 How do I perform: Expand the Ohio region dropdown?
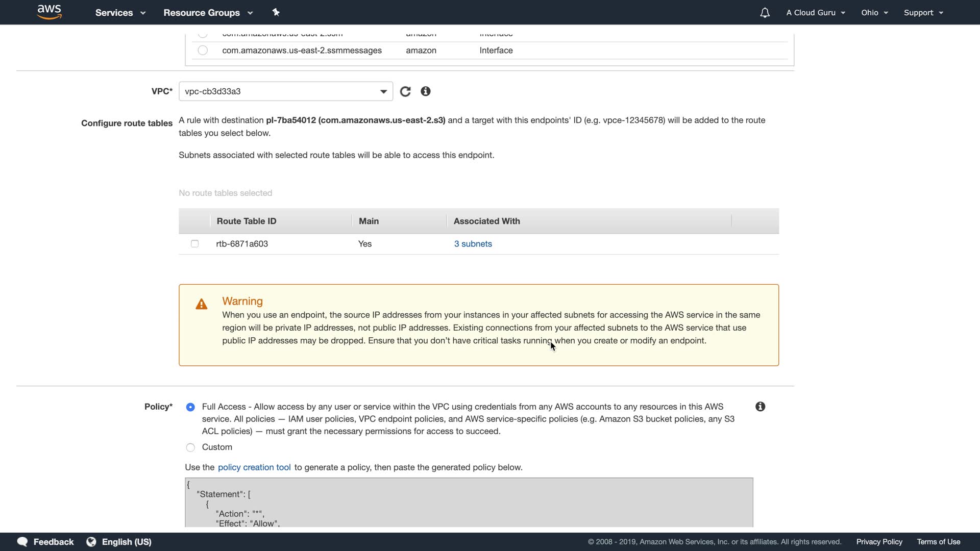[x=874, y=13]
